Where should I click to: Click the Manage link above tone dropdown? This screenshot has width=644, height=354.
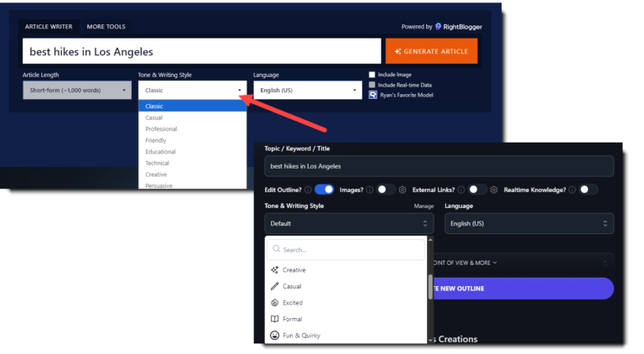(423, 206)
